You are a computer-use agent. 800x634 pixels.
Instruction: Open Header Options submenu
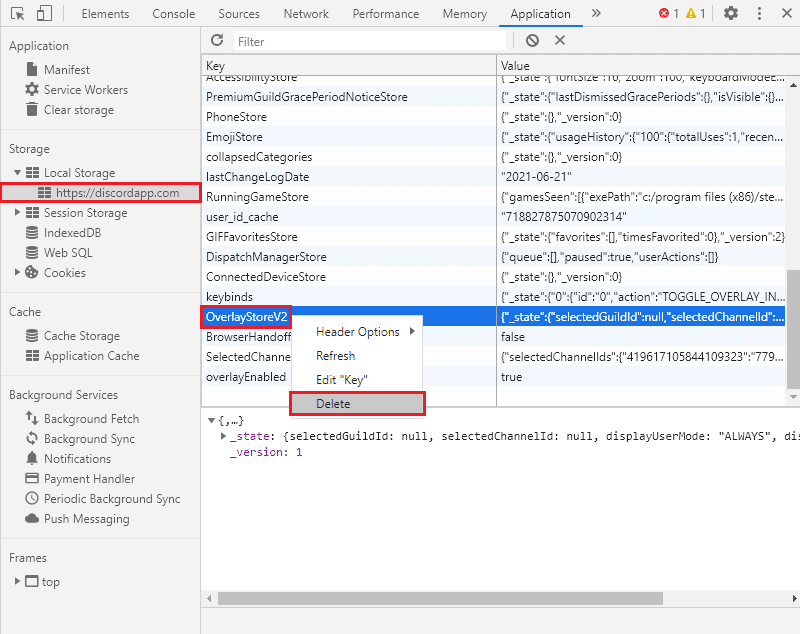coord(358,332)
